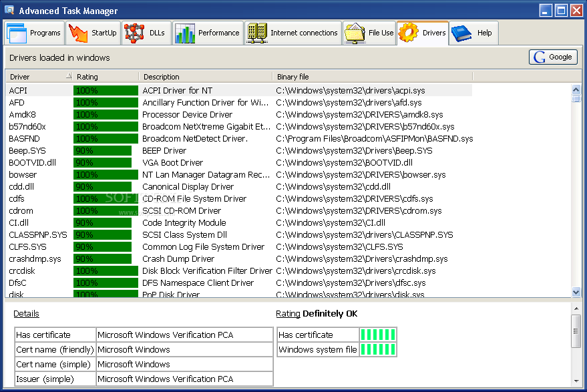
Task: Click the Google G logo icon
Action: (x=539, y=57)
